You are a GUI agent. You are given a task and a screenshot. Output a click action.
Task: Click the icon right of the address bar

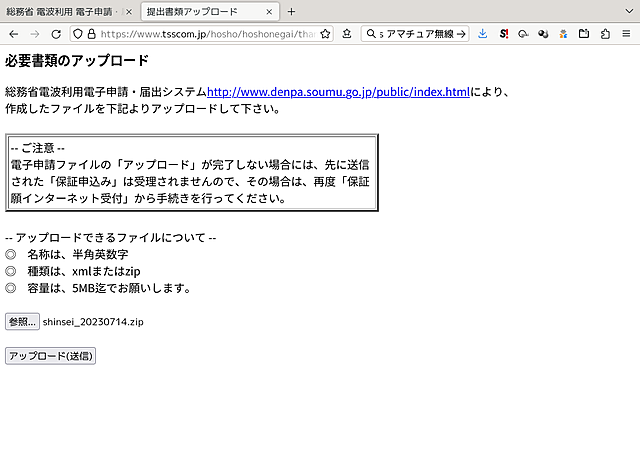(x=347, y=34)
